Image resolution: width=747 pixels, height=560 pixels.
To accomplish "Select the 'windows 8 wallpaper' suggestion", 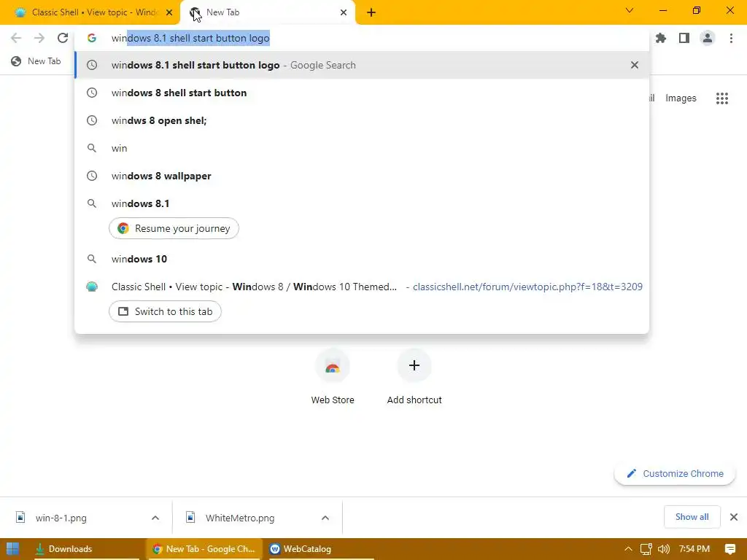I will tap(362, 175).
